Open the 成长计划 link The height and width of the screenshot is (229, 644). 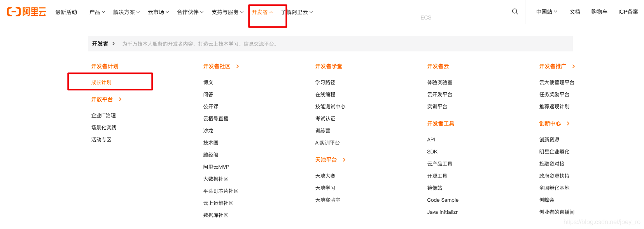(101, 82)
